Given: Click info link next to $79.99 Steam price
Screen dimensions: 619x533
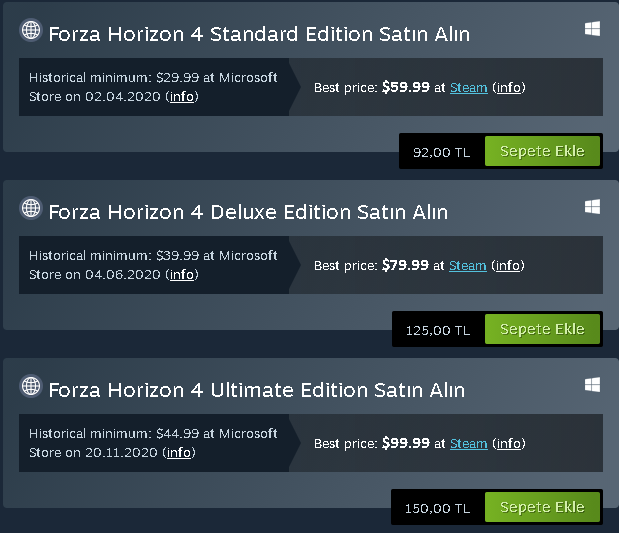Looking at the screenshot, I should [508, 266].
